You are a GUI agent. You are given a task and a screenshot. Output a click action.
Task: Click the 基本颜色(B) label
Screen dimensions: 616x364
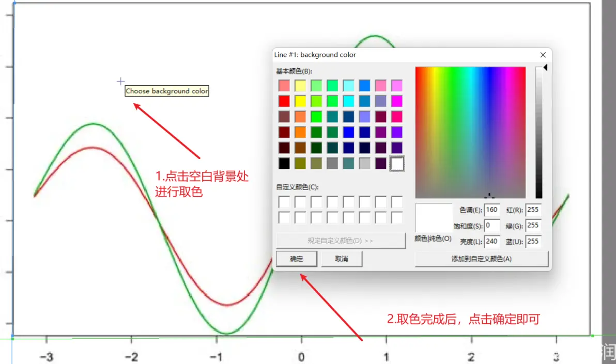[x=294, y=71]
